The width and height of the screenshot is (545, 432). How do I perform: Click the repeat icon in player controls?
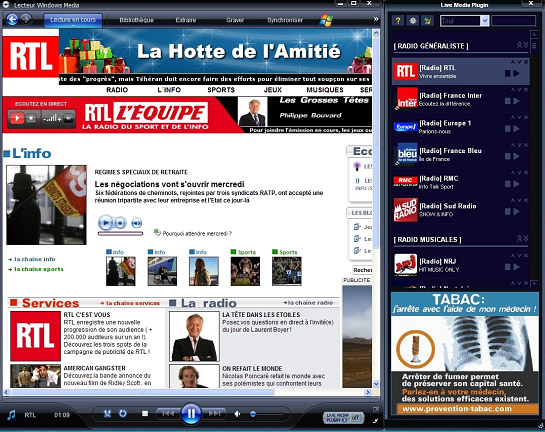123,414
